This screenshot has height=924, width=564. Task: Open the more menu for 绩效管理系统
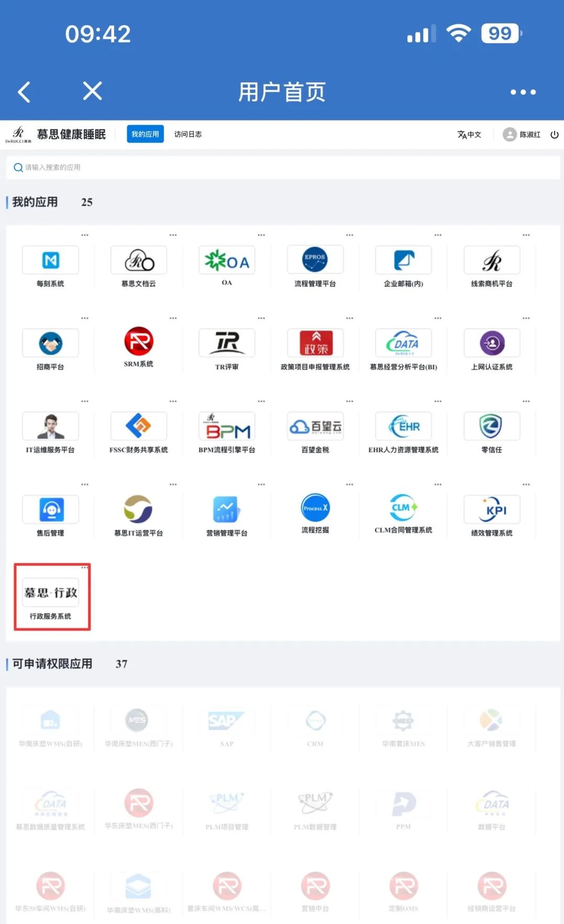(526, 485)
